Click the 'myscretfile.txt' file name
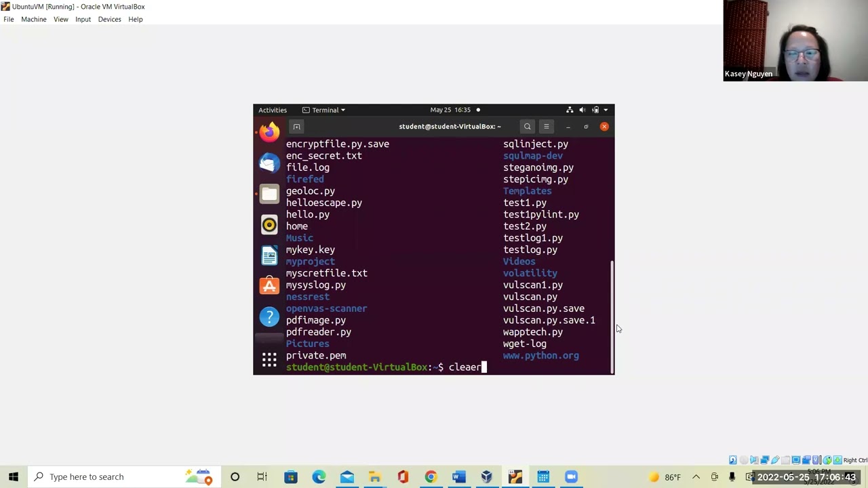This screenshot has width=868, height=488. coord(327,273)
